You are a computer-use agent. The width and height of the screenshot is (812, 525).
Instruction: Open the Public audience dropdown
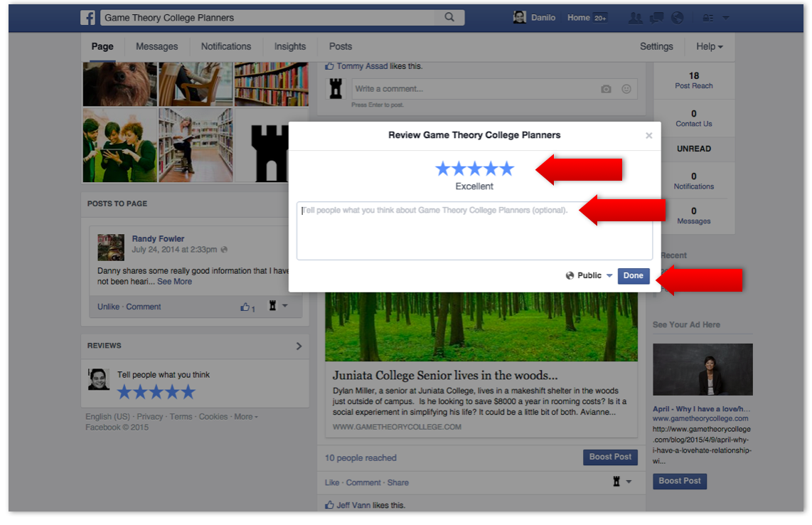click(589, 276)
